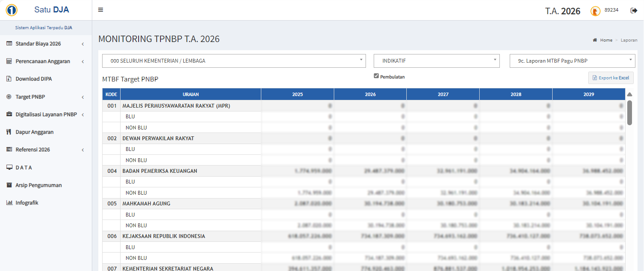Click the Satu DJA logo icon

(x=12, y=10)
